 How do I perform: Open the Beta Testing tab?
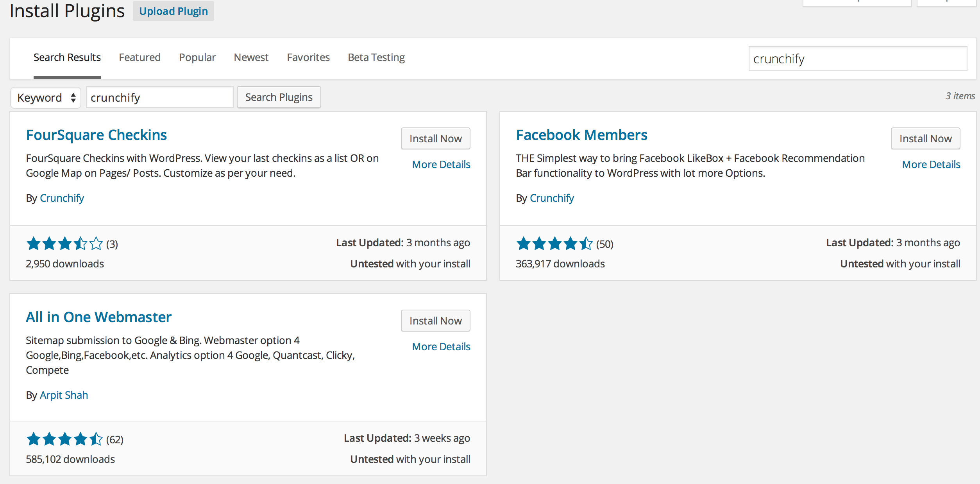(376, 57)
